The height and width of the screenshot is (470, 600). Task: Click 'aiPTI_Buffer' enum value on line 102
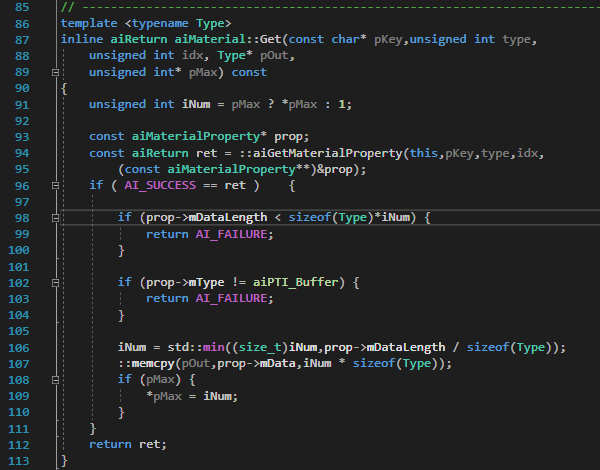[x=295, y=282]
